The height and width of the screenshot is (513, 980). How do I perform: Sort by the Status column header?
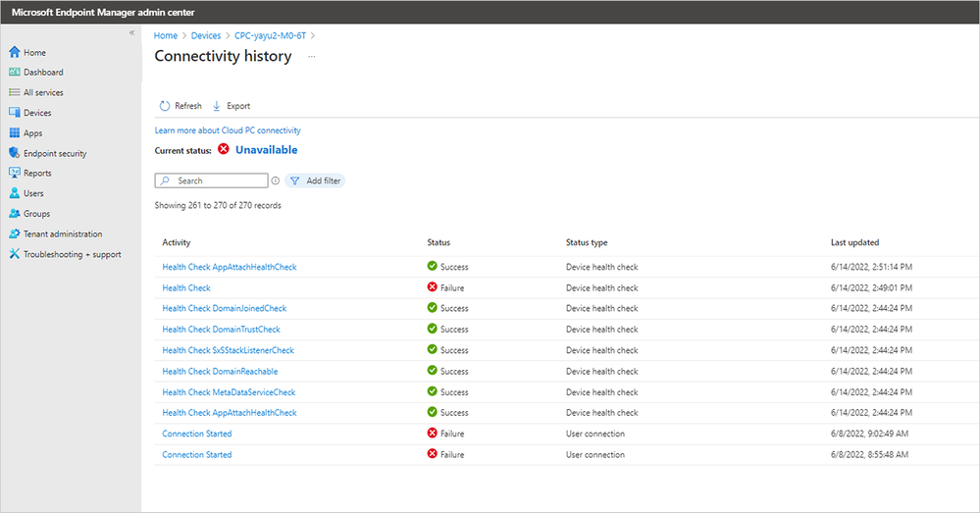438,242
